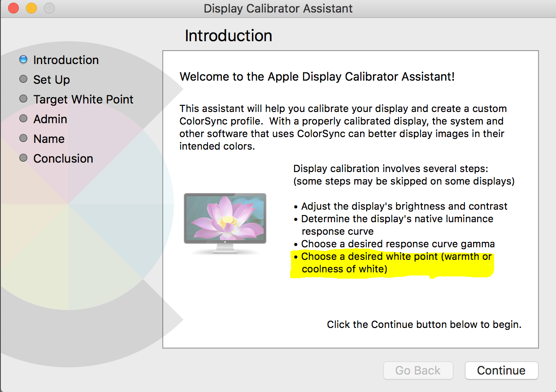Click 'Choose a desired response curve gamma'
This screenshot has height=392, width=556.
(x=395, y=244)
